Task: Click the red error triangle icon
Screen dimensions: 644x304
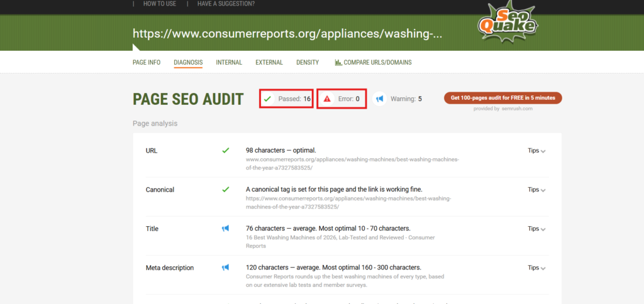Action: point(327,99)
